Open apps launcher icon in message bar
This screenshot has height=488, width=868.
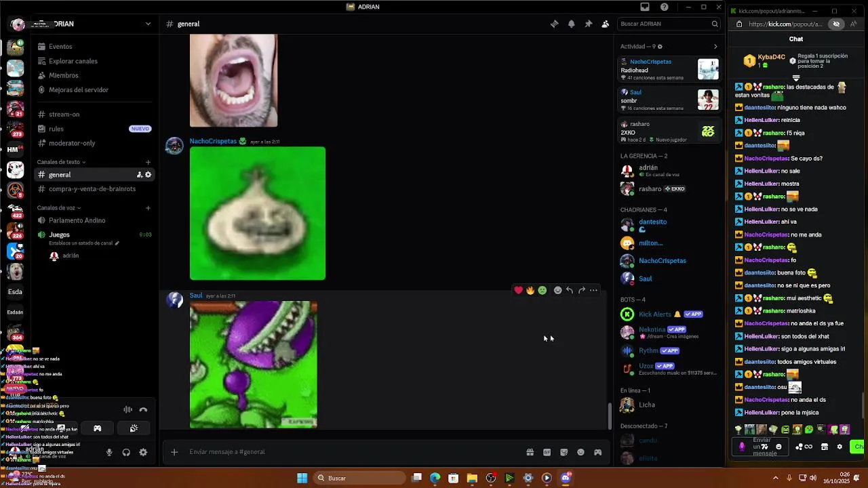pyautogui.click(x=597, y=452)
